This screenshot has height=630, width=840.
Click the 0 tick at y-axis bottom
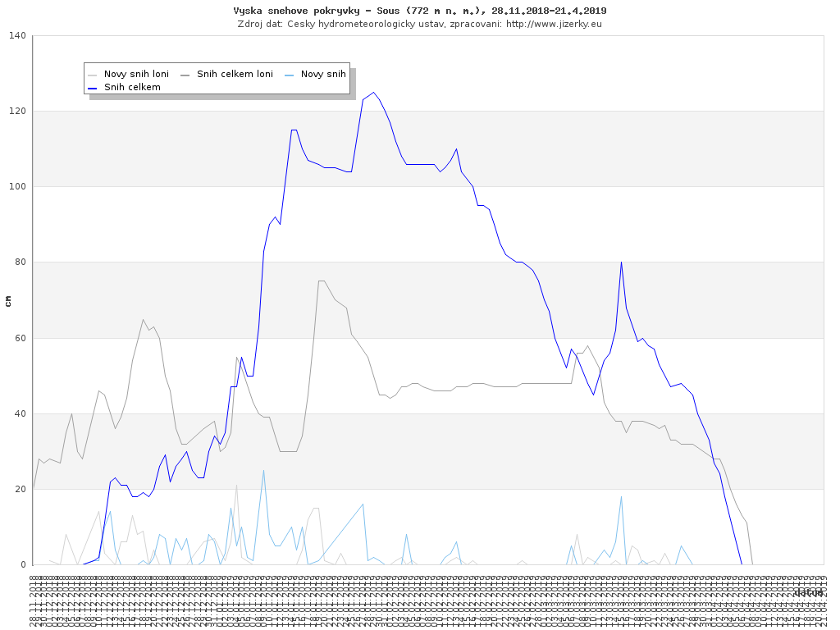[23, 564]
